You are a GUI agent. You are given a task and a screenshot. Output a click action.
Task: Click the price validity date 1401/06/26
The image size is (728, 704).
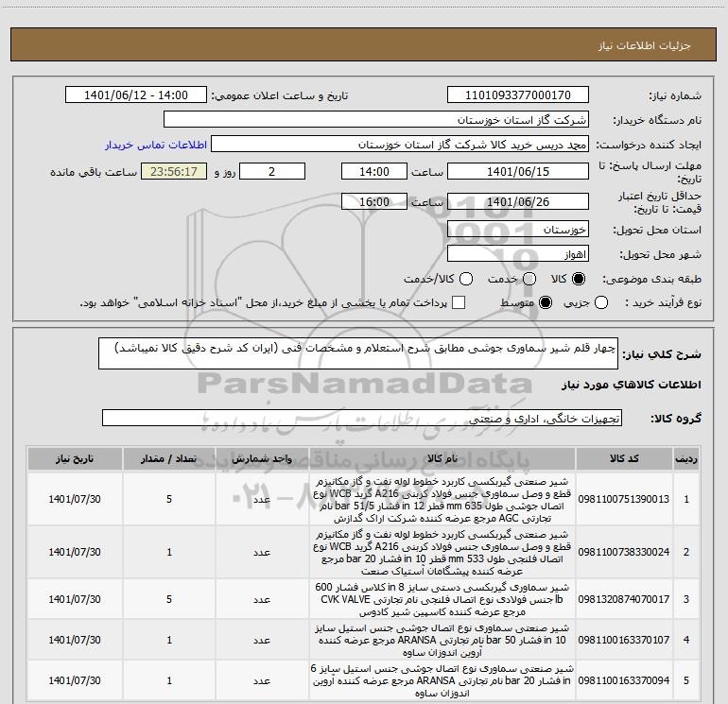518,202
